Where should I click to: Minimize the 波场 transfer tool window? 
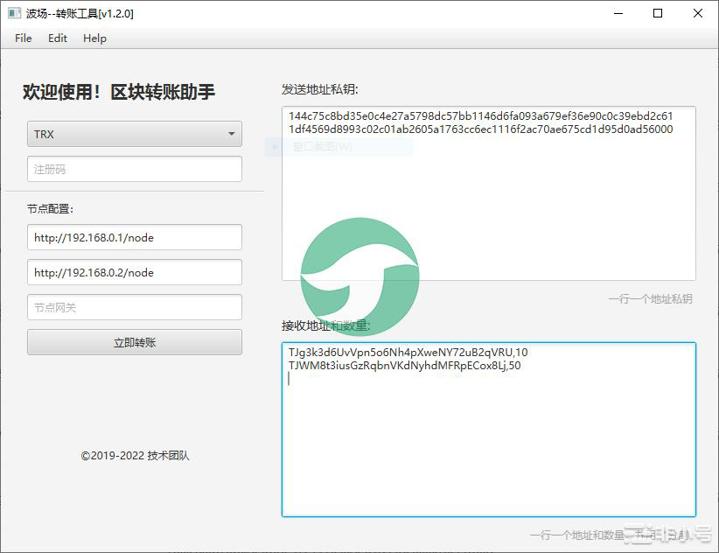click(618, 13)
